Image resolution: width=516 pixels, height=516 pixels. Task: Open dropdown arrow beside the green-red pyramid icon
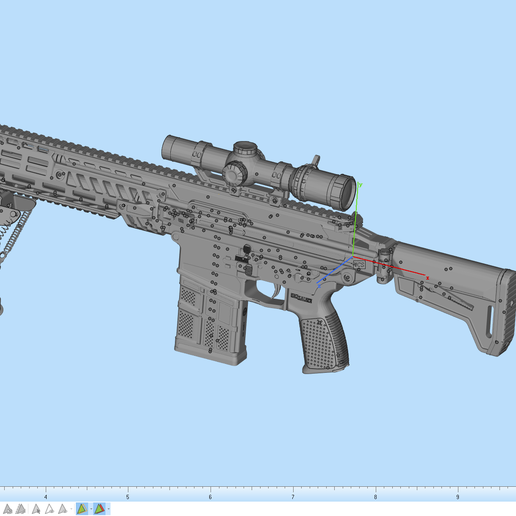[x=108, y=509]
